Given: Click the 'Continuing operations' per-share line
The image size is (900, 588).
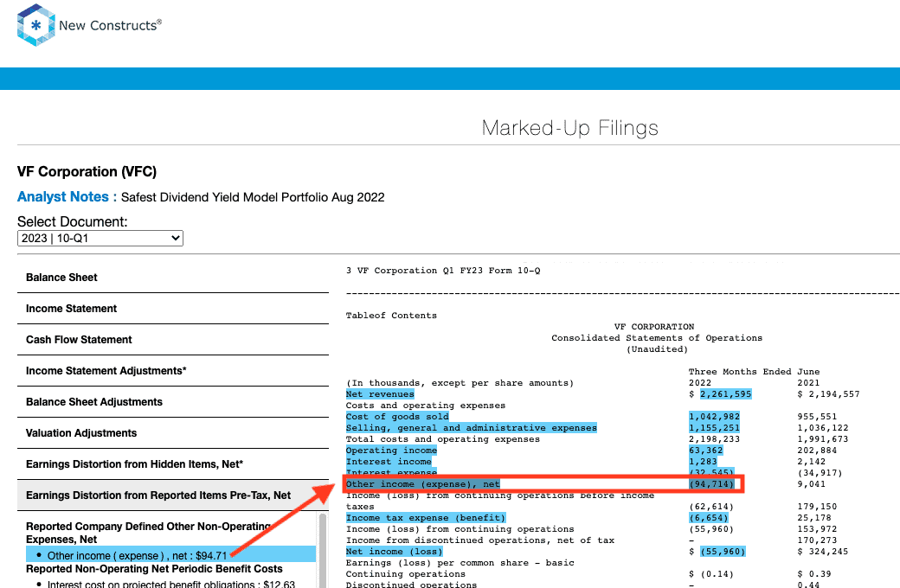Looking at the screenshot, I should [x=405, y=574].
